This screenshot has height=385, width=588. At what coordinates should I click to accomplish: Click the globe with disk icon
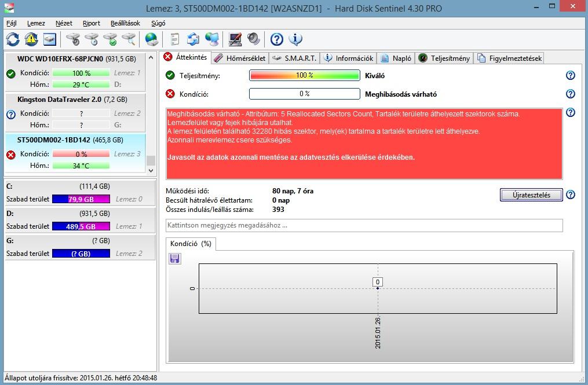pos(152,39)
